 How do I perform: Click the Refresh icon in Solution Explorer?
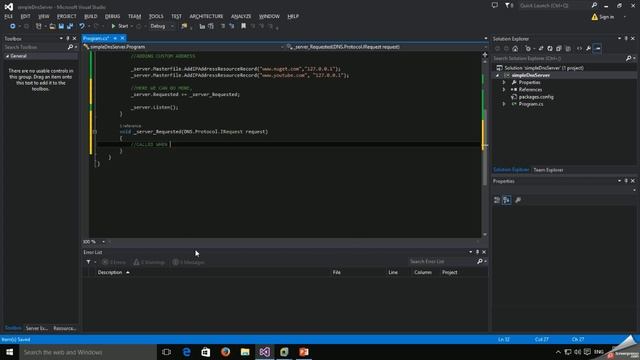click(550, 49)
